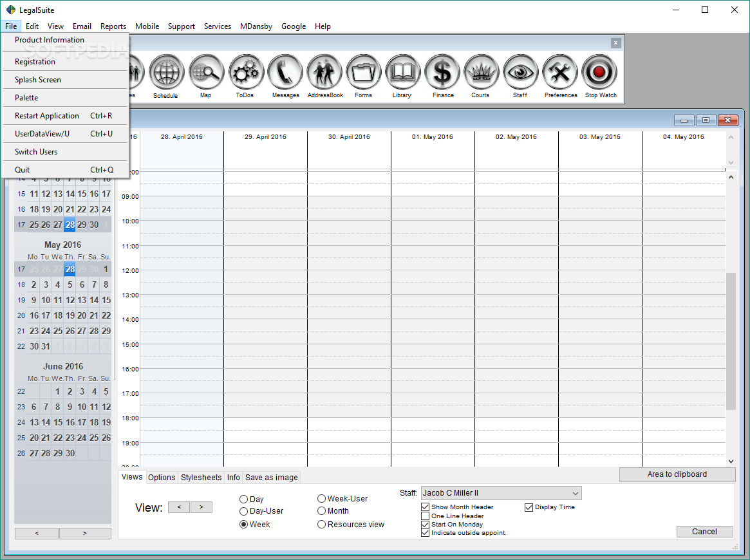Select June 15 in mini calendar
This screenshot has height=560, width=750.
[58, 422]
